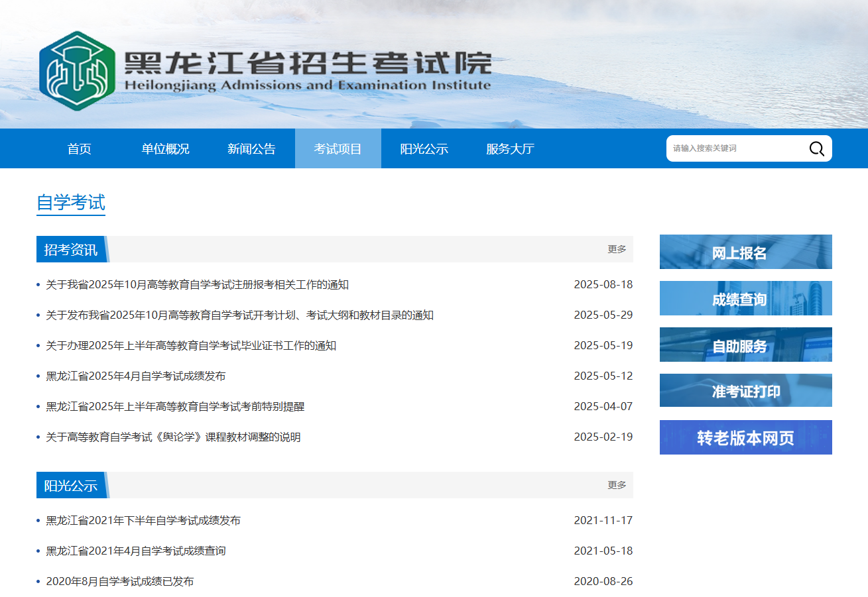
Task: Click the 自助服务 banner button
Action: [746, 345]
